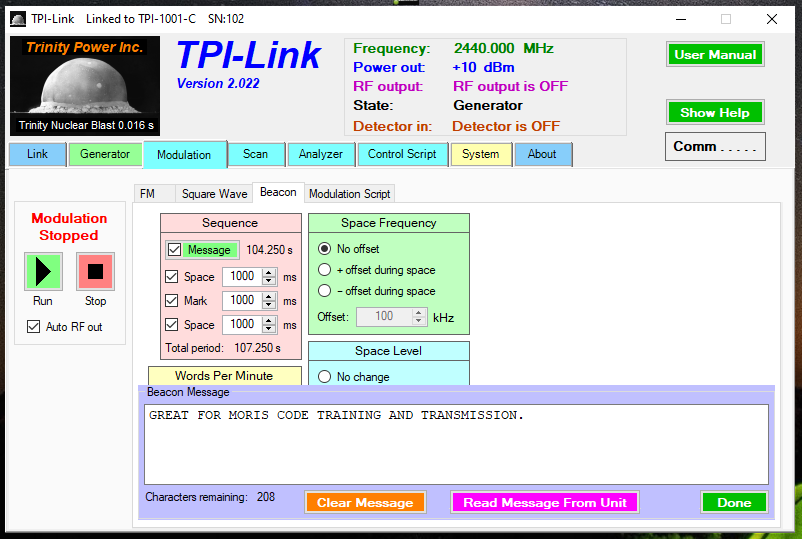The image size is (802, 539).
Task: Decrease last Space duration with down arrow
Action: pos(269,329)
